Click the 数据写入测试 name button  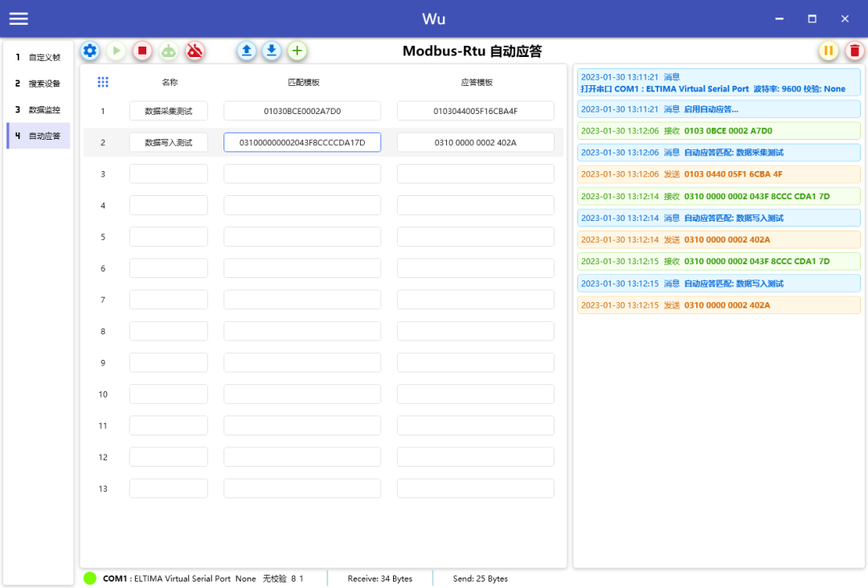168,141
